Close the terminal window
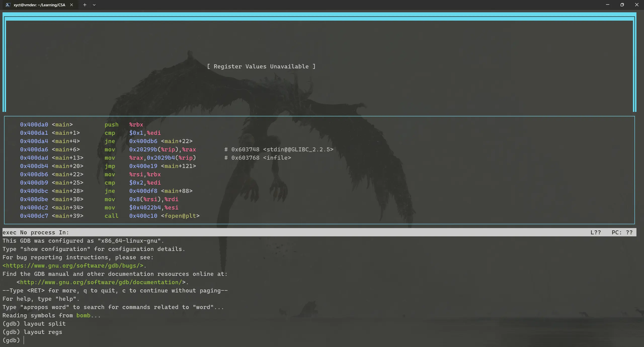 [x=637, y=5]
